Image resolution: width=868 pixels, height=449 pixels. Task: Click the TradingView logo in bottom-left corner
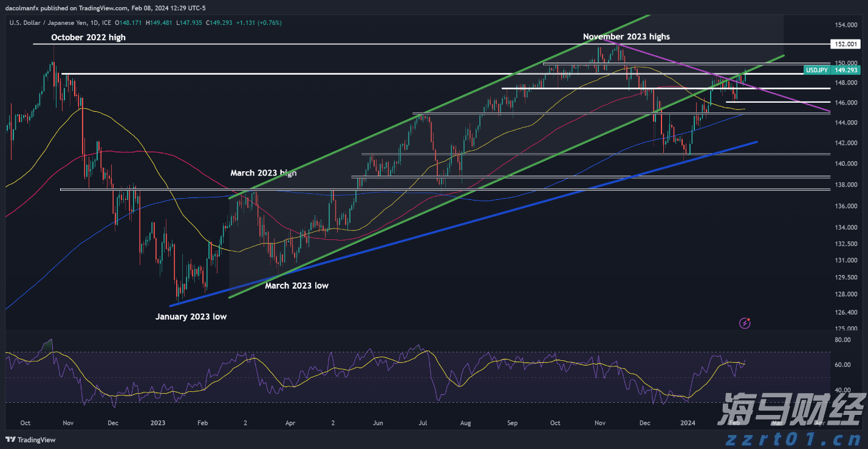tap(30, 440)
